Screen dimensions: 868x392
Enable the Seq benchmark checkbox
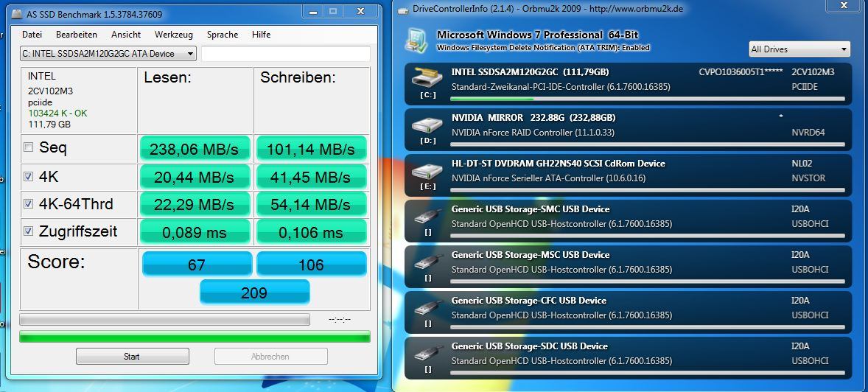point(28,147)
